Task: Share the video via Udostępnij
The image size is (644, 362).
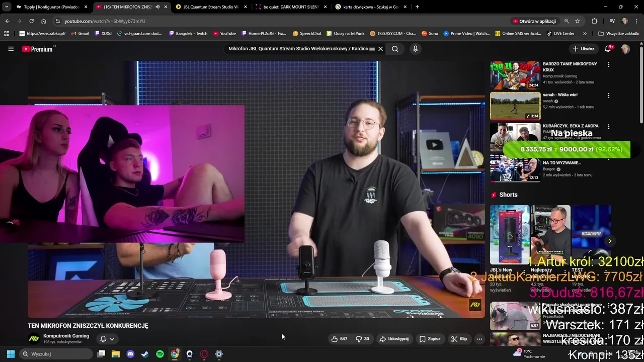Action: click(394, 339)
